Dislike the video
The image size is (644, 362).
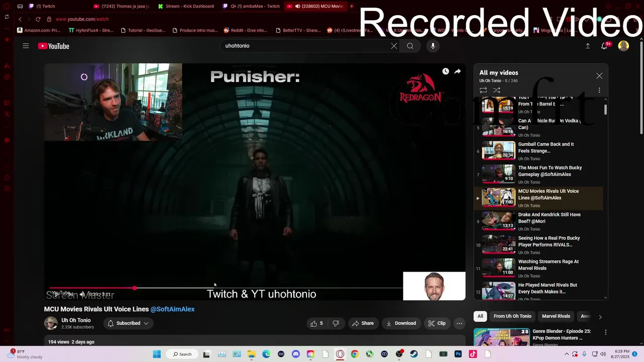point(336,323)
